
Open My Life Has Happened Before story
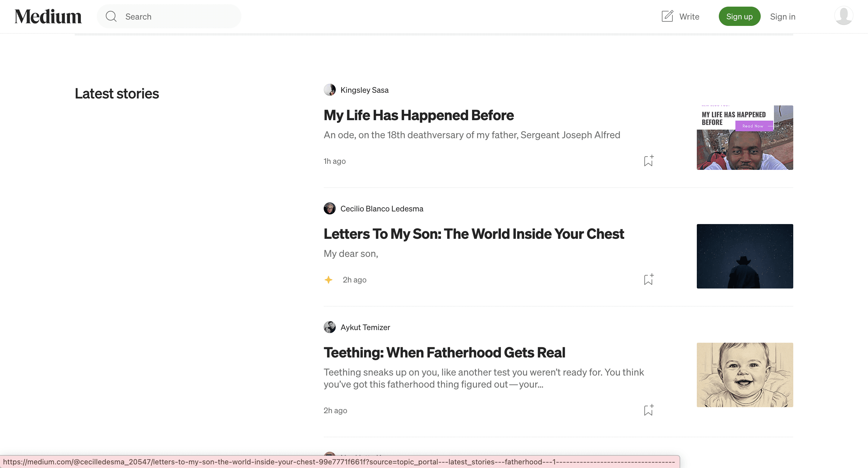tap(418, 115)
